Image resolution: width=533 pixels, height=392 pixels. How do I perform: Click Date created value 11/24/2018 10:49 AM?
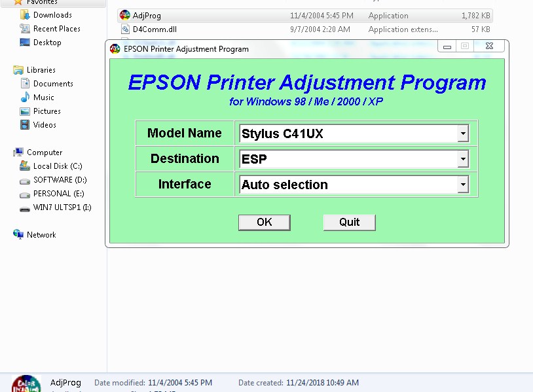click(x=322, y=383)
